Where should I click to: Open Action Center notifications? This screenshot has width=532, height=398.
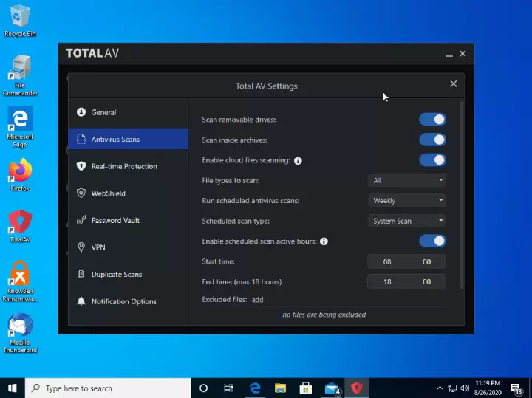pyautogui.click(x=516, y=388)
